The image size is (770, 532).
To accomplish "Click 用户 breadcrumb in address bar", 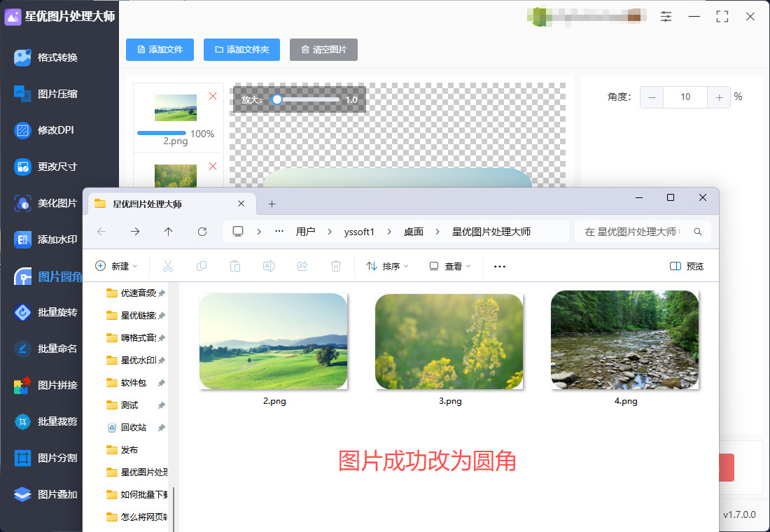I will [x=305, y=232].
